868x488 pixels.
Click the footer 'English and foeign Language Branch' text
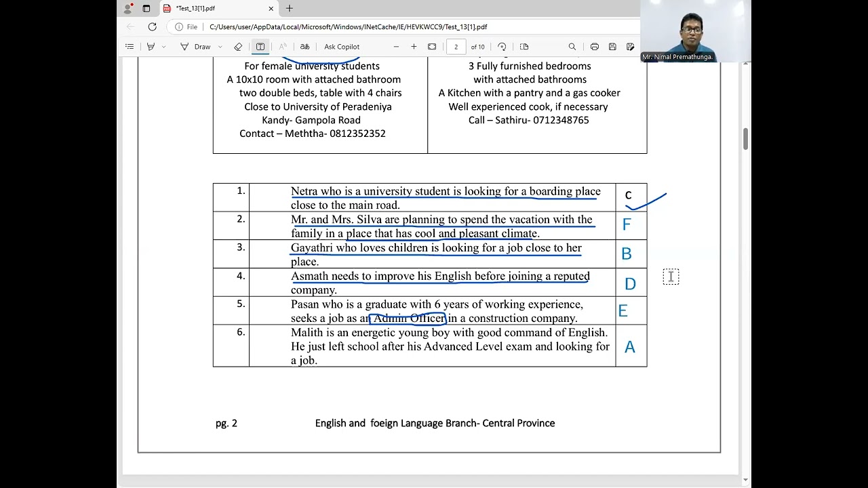click(397, 423)
